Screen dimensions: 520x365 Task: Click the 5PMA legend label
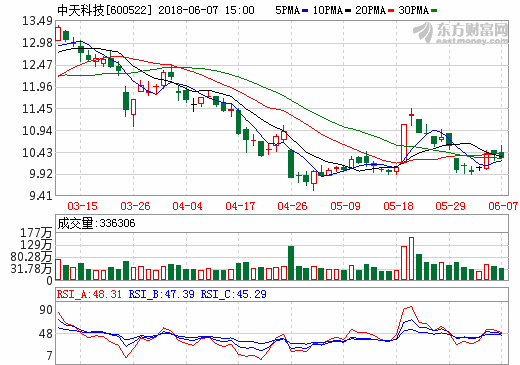[x=288, y=10]
